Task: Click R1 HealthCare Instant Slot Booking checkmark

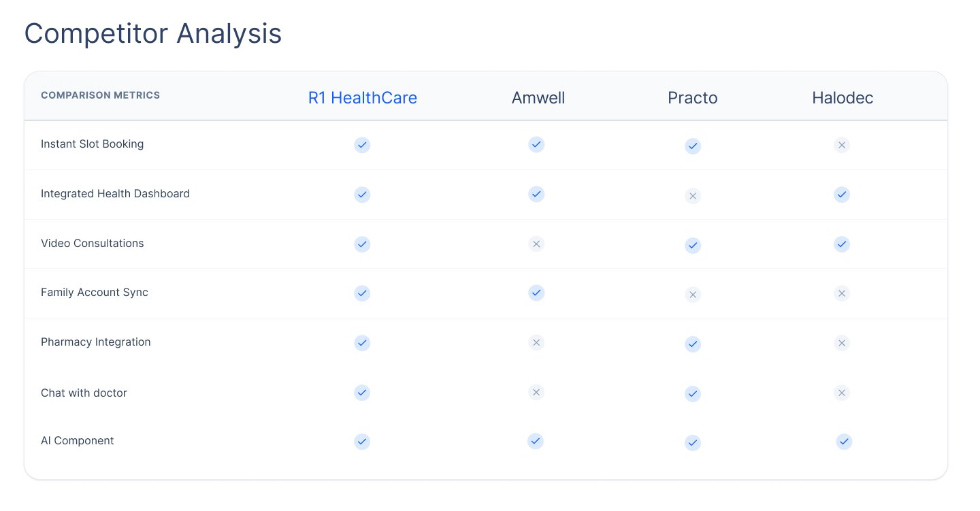Action: point(362,145)
